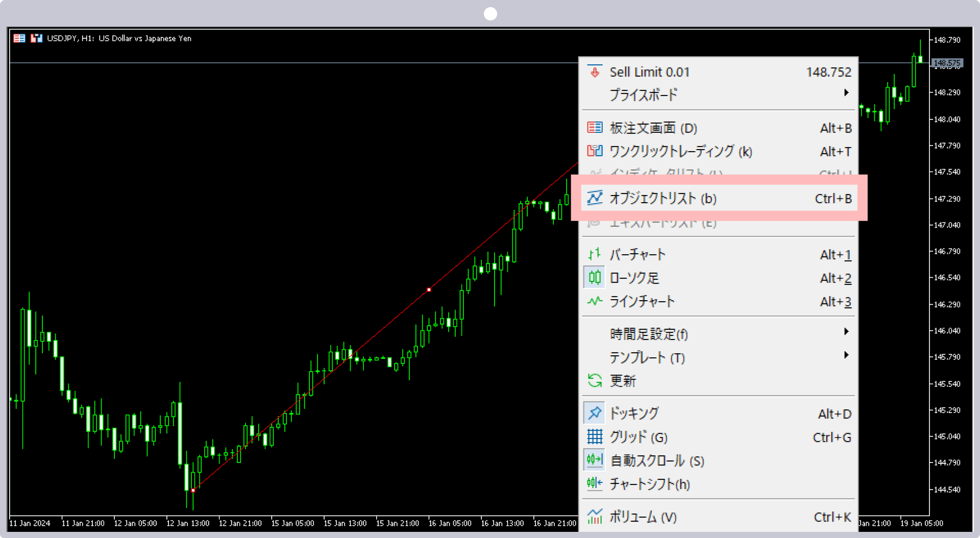
Task: Click the 12 Jan 13:00 time label
Action: click(188, 523)
